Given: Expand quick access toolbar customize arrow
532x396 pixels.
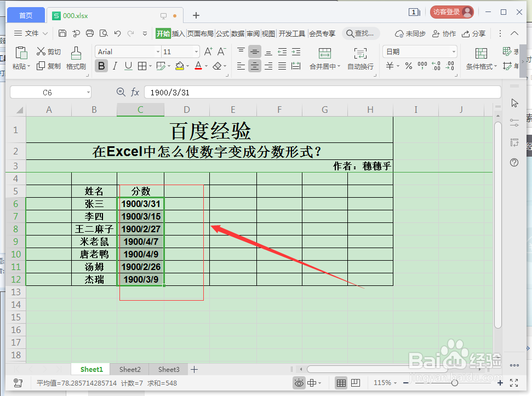Looking at the screenshot, I should click(145, 33).
